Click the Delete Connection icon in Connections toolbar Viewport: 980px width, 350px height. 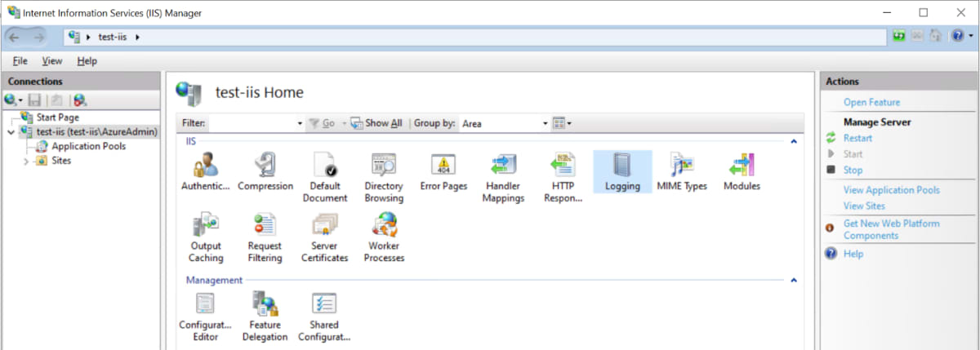pos(79,100)
